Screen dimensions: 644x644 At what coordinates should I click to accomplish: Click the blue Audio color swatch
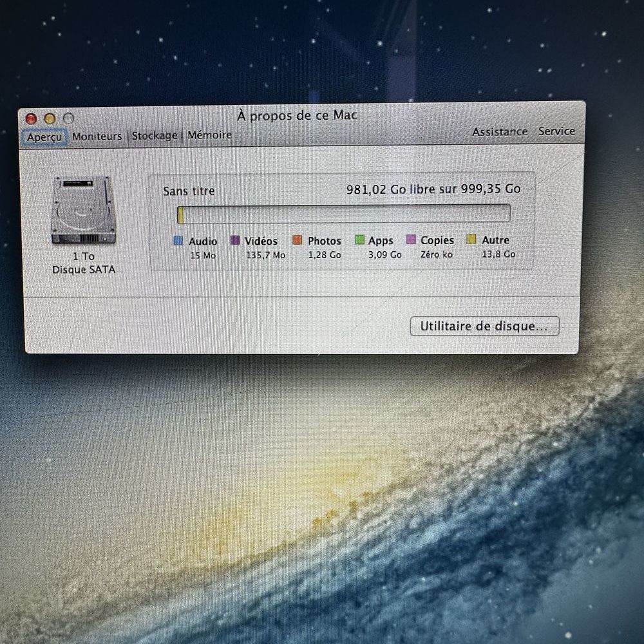[x=178, y=241]
